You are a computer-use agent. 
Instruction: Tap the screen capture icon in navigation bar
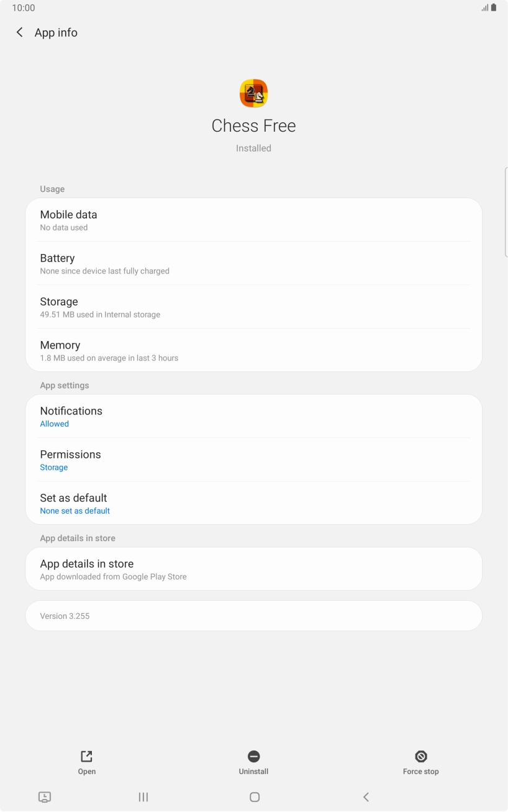point(45,797)
